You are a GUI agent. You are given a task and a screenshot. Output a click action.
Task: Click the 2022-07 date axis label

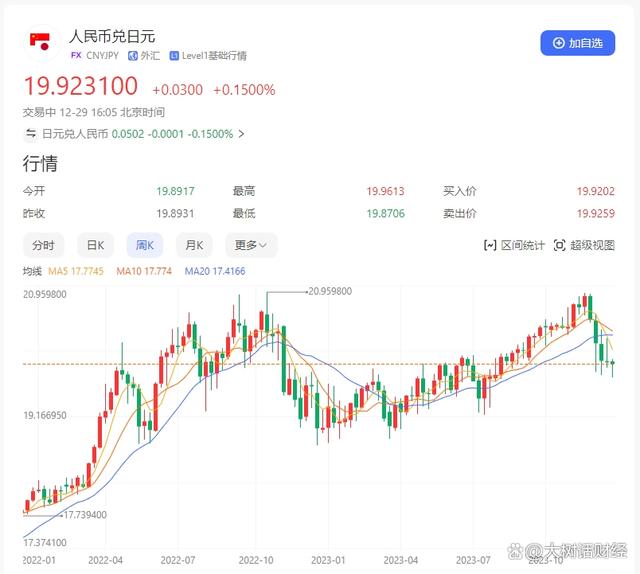[x=178, y=560]
